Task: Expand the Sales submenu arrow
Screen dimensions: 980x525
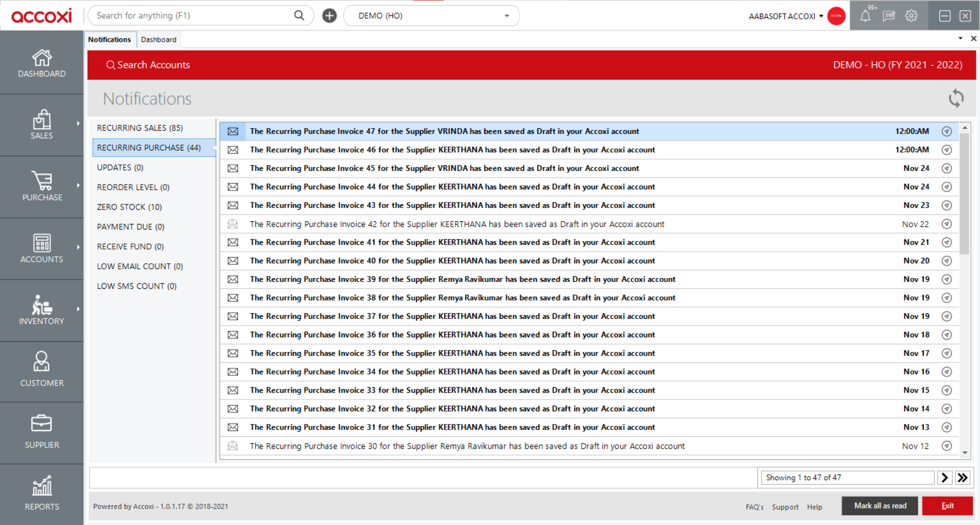Action: [78, 123]
